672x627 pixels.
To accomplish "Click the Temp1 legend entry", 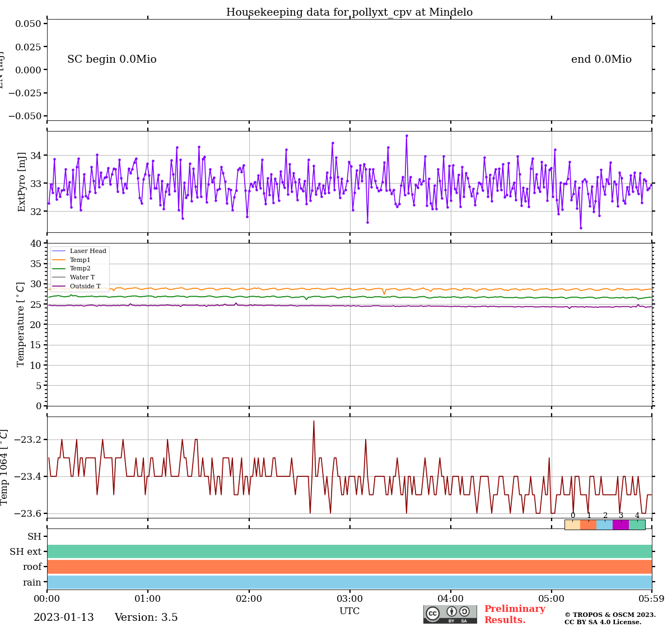I will click(x=72, y=260).
